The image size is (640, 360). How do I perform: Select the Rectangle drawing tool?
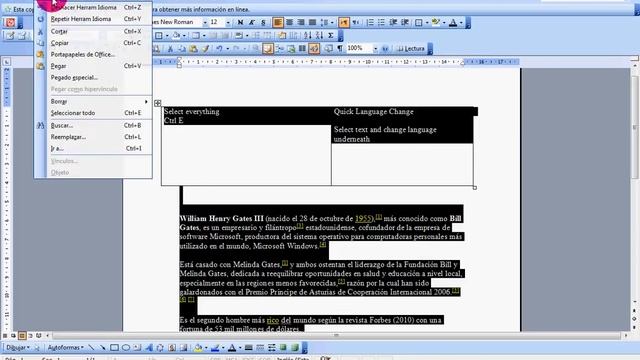[x=114, y=348]
